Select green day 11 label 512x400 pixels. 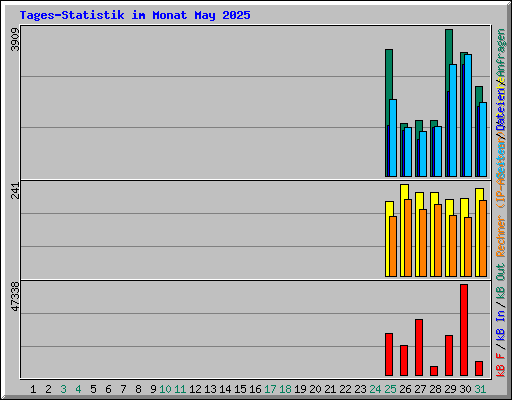click(180, 389)
